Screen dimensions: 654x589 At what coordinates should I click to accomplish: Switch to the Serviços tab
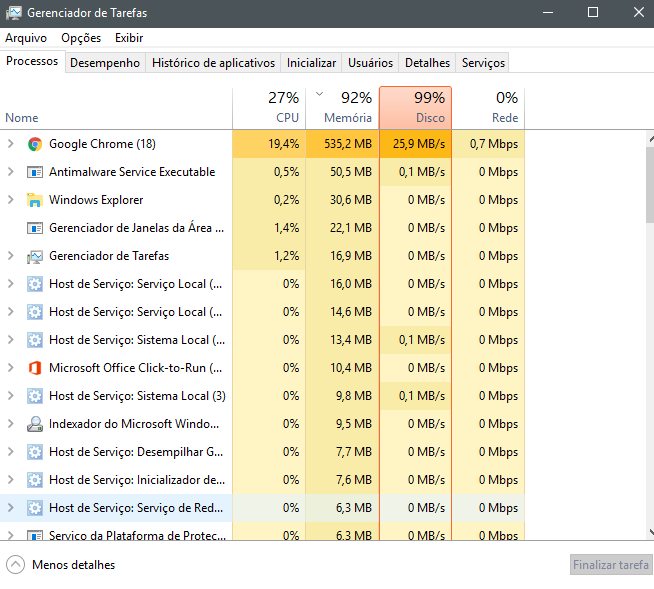(483, 63)
